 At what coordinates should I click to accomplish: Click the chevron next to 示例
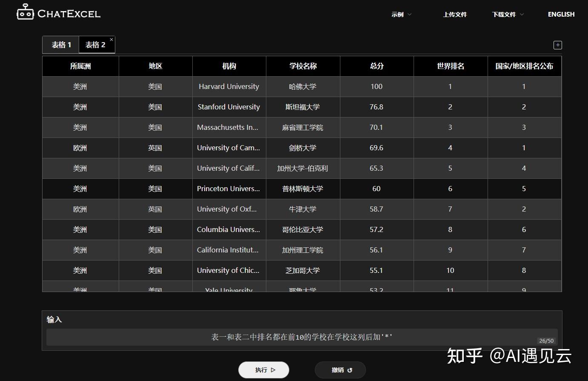(x=410, y=14)
